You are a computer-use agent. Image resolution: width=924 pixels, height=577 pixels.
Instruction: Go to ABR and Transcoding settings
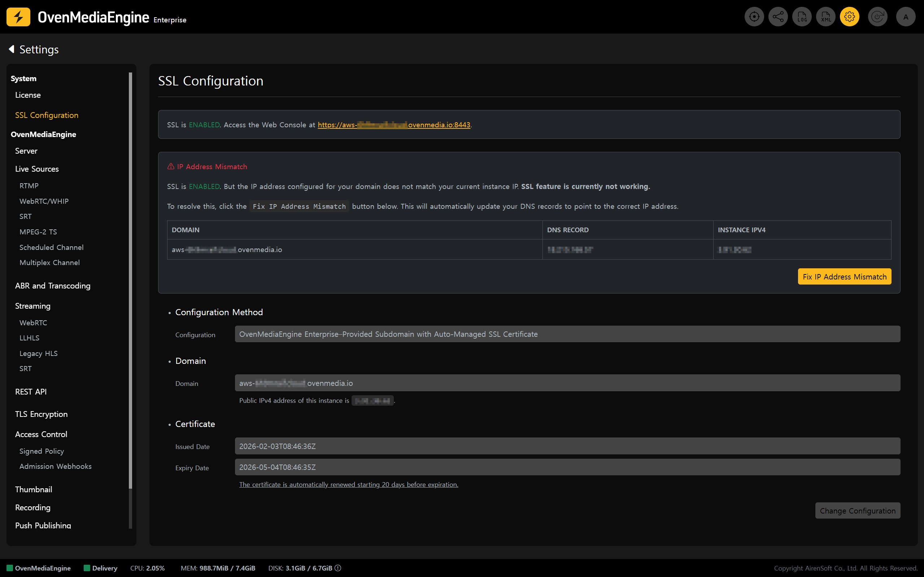coord(53,286)
